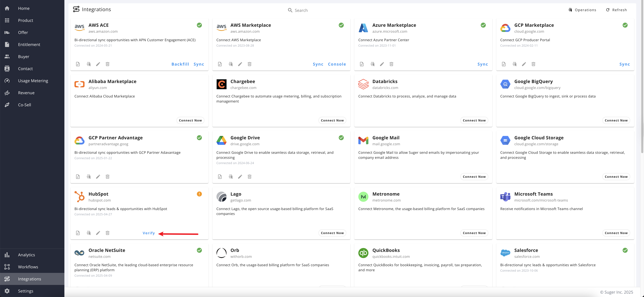The width and height of the screenshot is (644, 297).
Task: Click the edit pencil icon on HubSpot card
Action: point(98,233)
